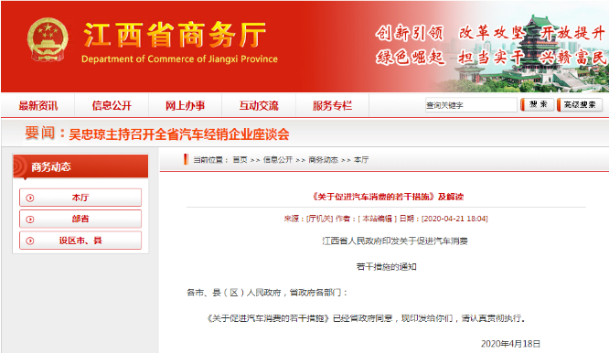Open the 最新资讯 menu tab
Screen dimensions: 609x364
[x=38, y=105]
